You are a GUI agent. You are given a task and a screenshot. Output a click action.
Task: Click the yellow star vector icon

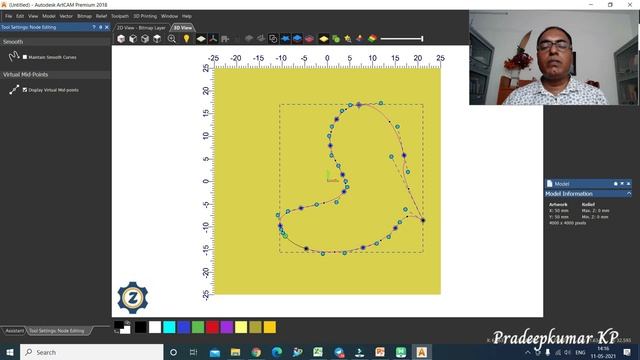(348, 39)
